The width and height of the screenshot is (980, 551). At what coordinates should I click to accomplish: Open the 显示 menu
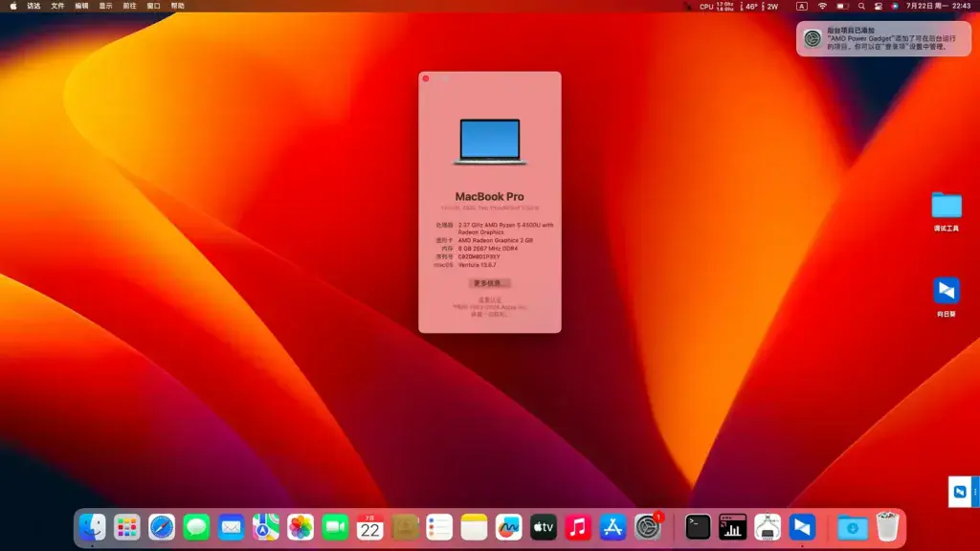pyautogui.click(x=105, y=7)
